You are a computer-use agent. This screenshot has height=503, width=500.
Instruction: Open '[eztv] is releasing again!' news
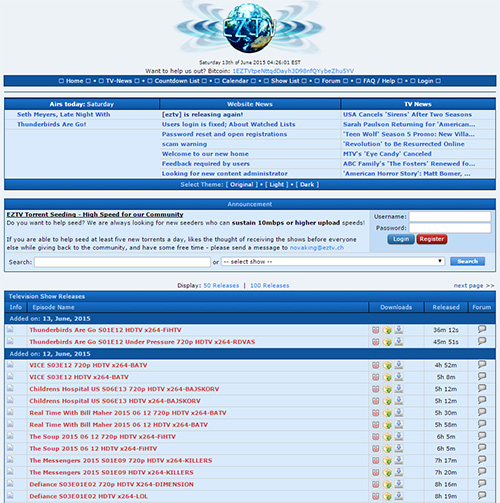click(202, 114)
